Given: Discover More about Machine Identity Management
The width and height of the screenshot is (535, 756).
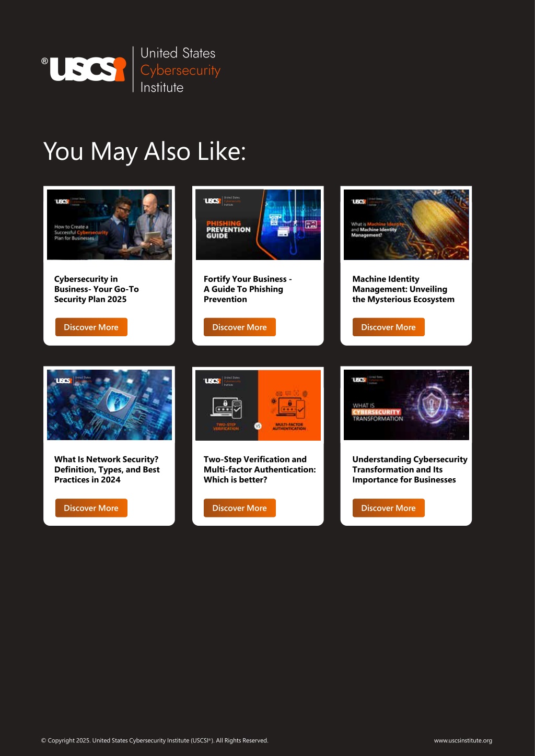Looking at the screenshot, I should coord(389,327).
